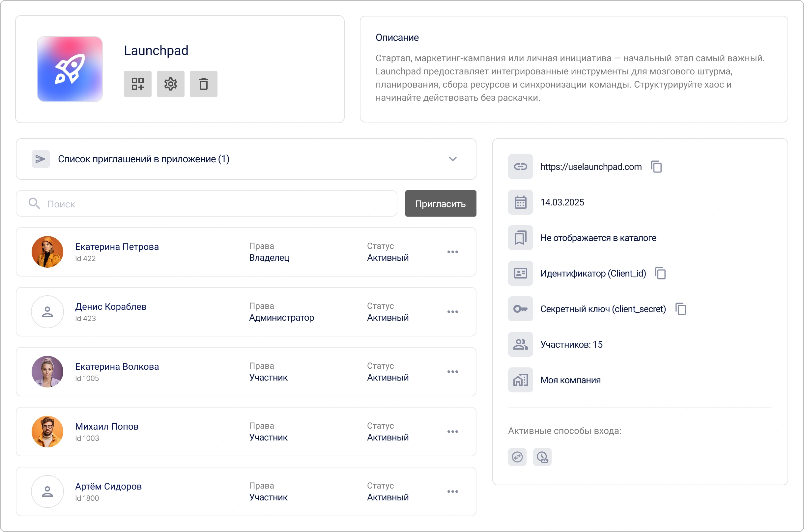
Task: Click the add-widget icon next to Launchpad name
Action: pyautogui.click(x=137, y=84)
